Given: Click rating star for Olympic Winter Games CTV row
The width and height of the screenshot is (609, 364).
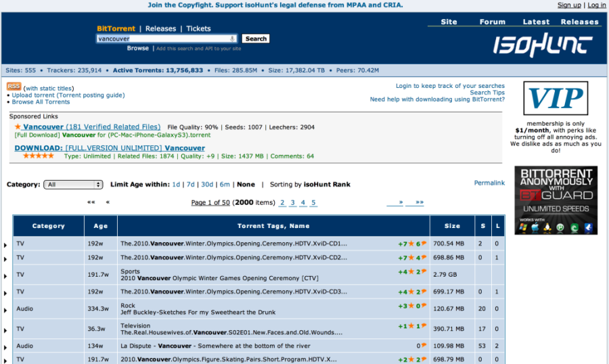Looking at the screenshot, I should (x=411, y=271).
